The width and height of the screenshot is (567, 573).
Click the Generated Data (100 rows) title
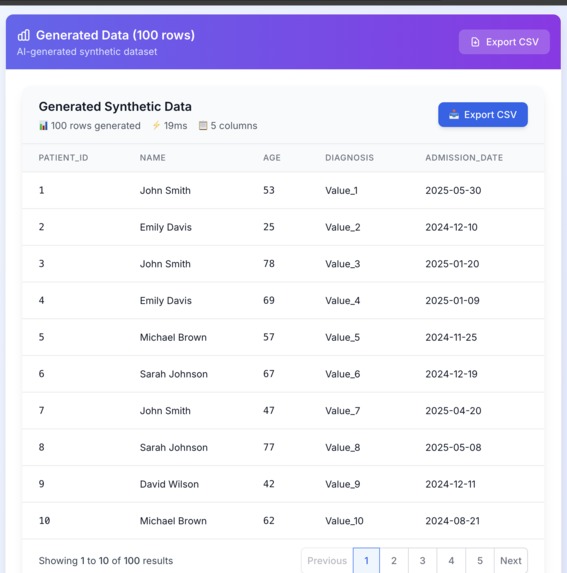115,35
